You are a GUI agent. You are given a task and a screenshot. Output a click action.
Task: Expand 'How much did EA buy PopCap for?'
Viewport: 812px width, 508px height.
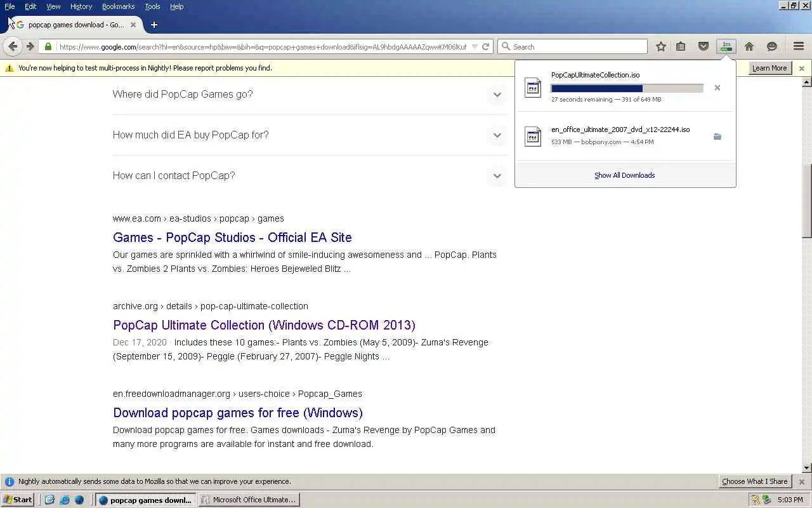(x=497, y=135)
